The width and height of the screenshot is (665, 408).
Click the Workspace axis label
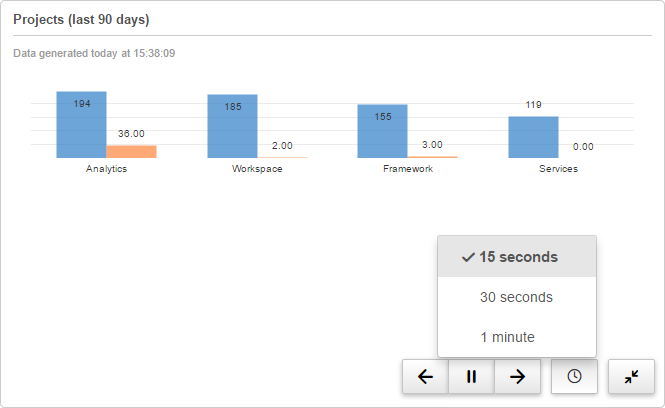click(x=257, y=169)
